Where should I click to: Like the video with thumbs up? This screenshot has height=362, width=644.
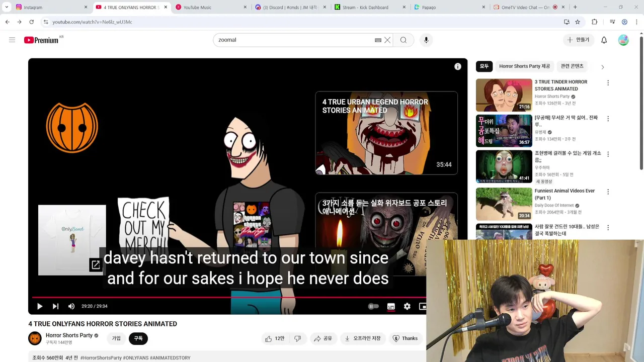[x=275, y=339]
